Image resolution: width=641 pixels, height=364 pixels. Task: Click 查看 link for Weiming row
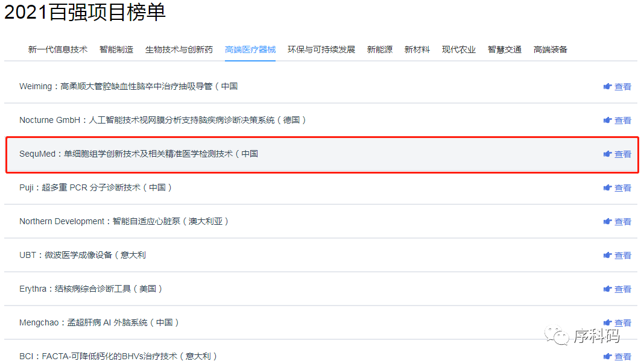click(x=622, y=87)
